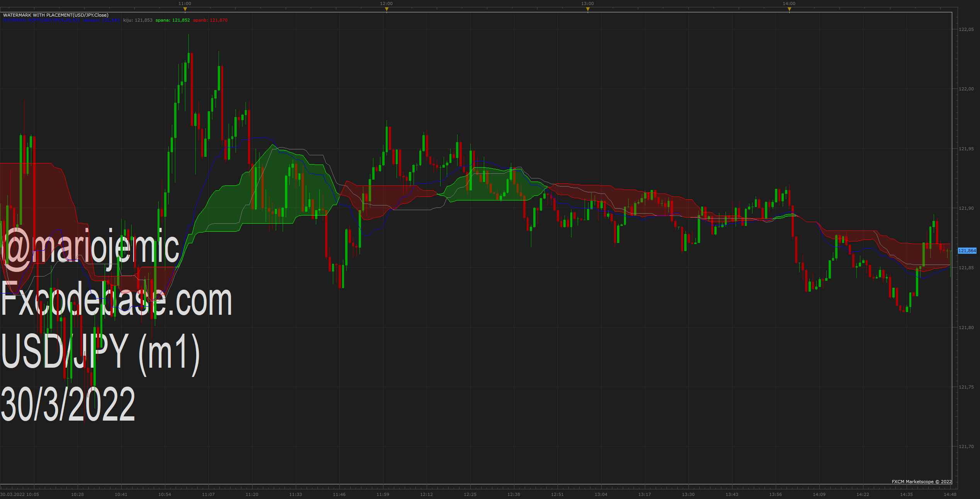
Task: Select the 12:00 hour marker triangle
Action: (387, 9)
